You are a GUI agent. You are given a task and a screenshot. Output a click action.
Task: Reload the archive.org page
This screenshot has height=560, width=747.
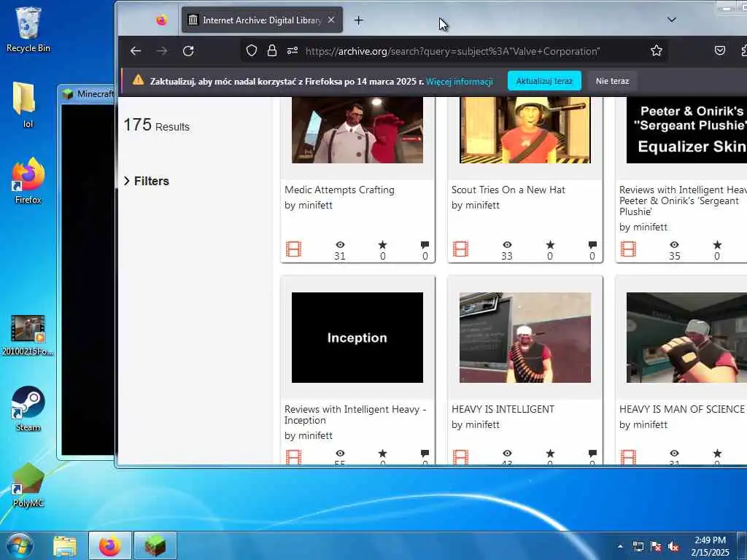click(x=188, y=51)
